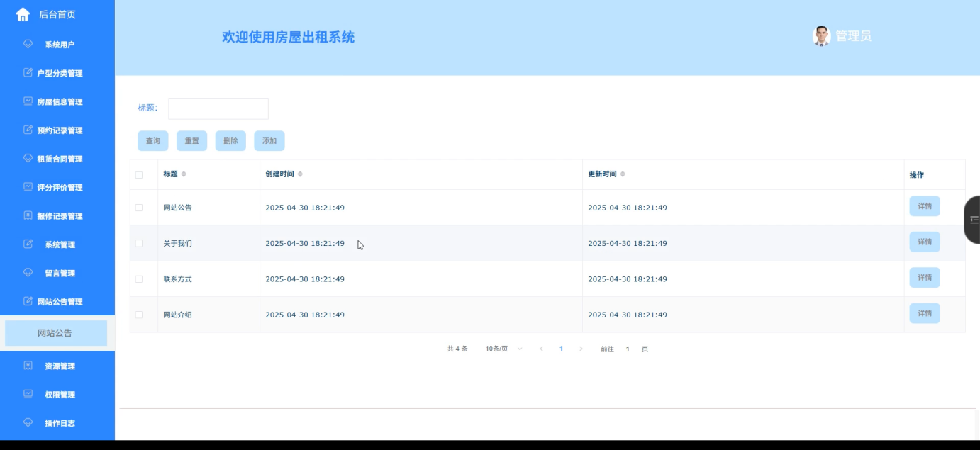Expand the 户型分类管理 sidebar menu
This screenshot has width=980, height=450.
(57, 73)
